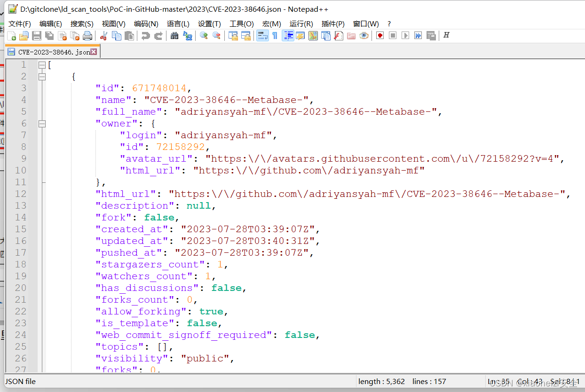Open the 编辑(E) menu
The height and width of the screenshot is (392, 585).
click(50, 24)
